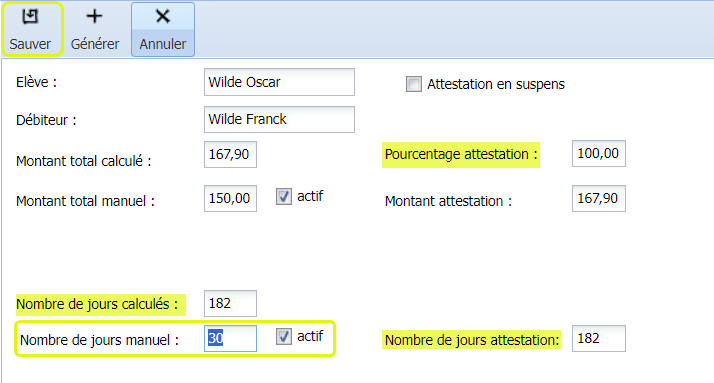Click the Annuler label text
The width and height of the screenshot is (714, 383).
pyautogui.click(x=163, y=44)
